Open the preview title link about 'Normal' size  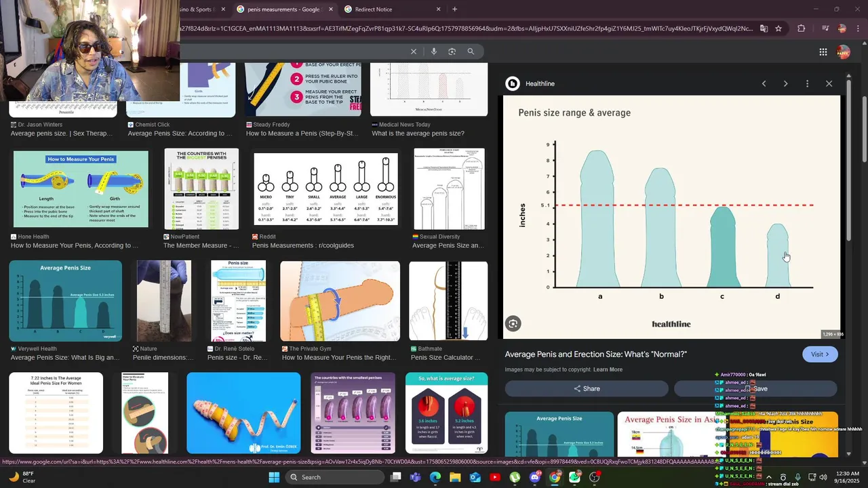[596, 354]
